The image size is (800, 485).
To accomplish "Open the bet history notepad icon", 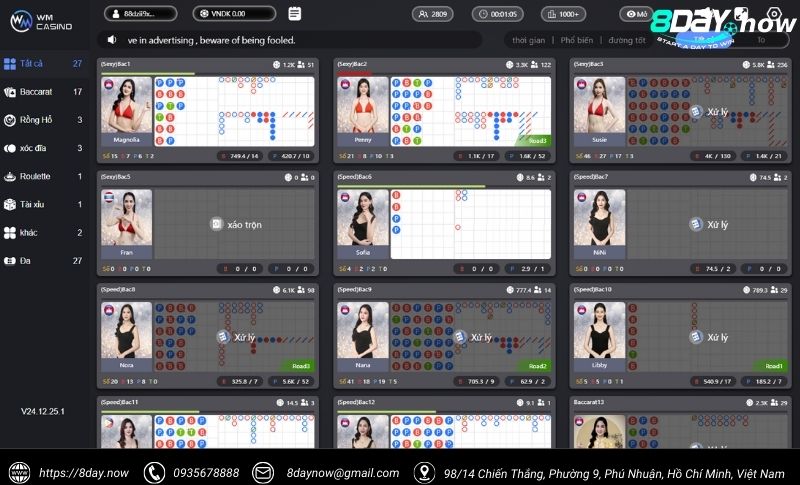I will click(294, 14).
